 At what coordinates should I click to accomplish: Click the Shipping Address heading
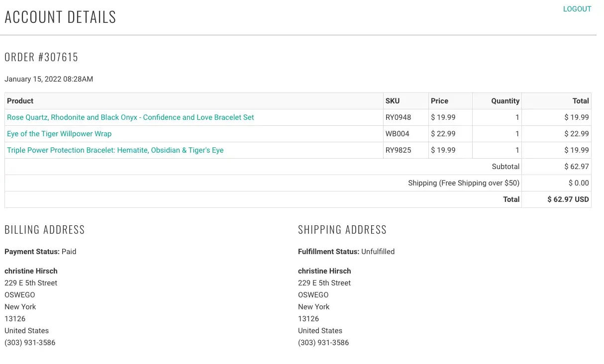pyautogui.click(x=342, y=230)
